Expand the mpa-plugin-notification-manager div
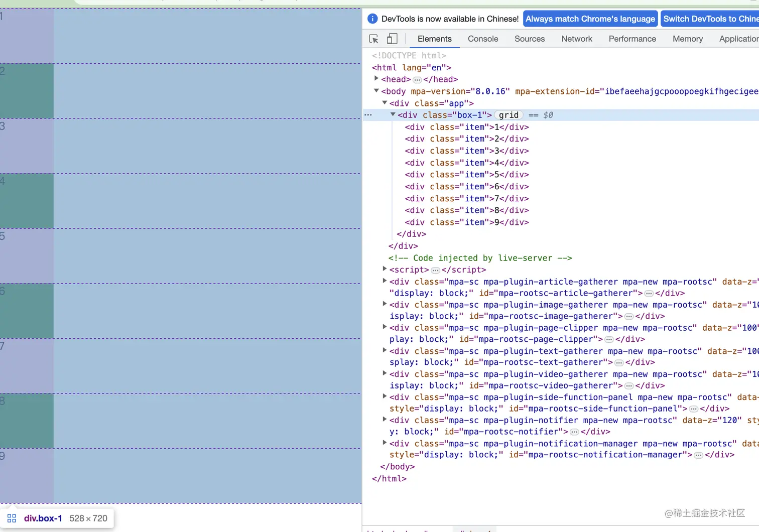 click(x=385, y=443)
